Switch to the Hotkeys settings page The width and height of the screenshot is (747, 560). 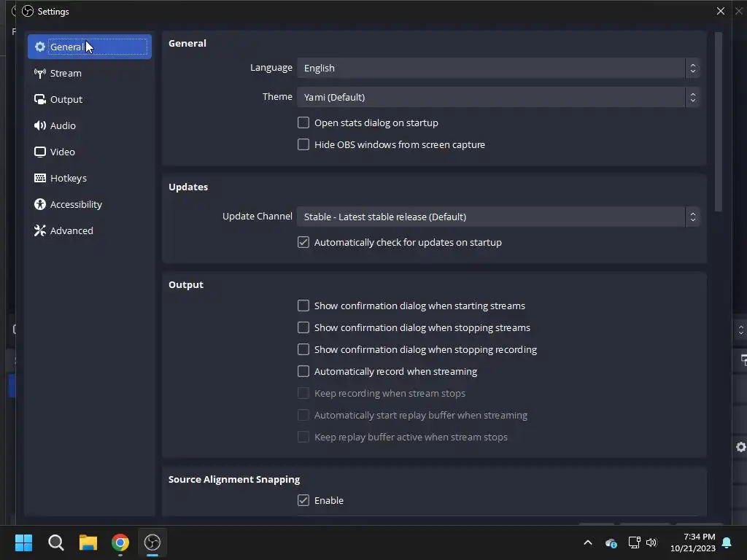tap(90, 178)
